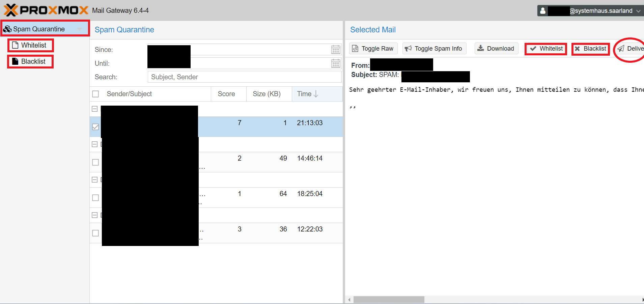Click the size value 36

coord(283,229)
